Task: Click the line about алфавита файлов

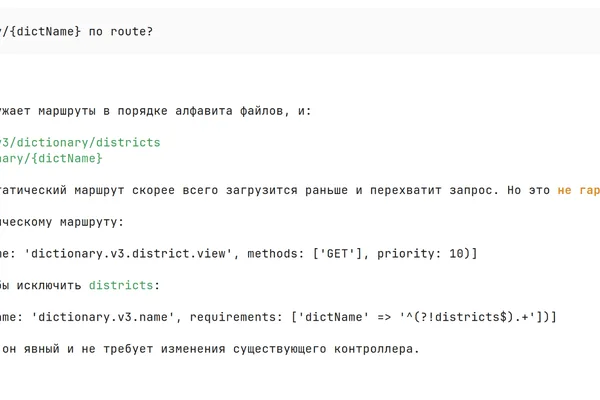Action: tap(156, 111)
